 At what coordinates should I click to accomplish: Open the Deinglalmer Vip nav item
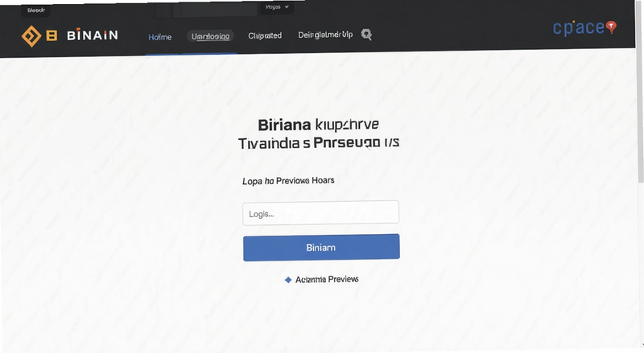325,35
